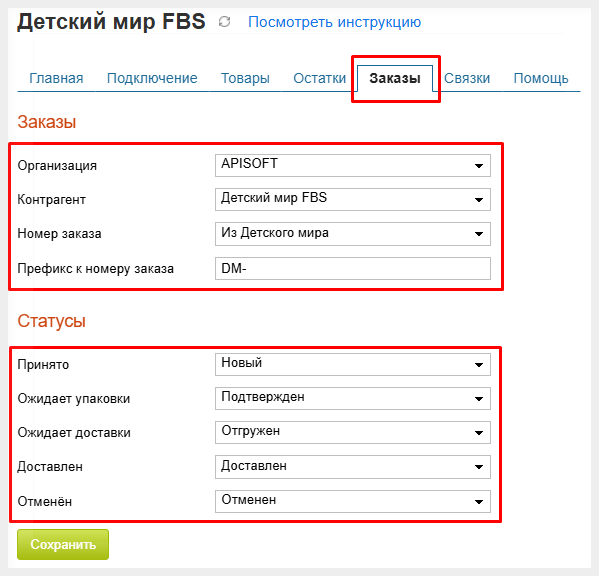Click the active Заказы tab
Image resolution: width=599 pixels, height=576 pixels.
395,78
